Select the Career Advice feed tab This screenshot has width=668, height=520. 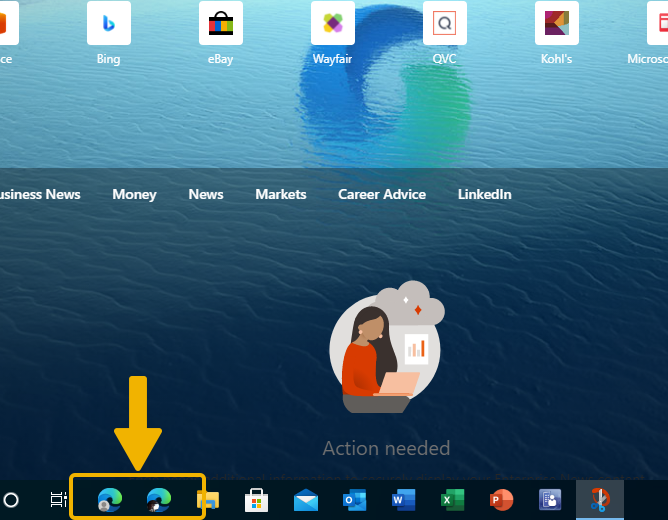pos(382,194)
